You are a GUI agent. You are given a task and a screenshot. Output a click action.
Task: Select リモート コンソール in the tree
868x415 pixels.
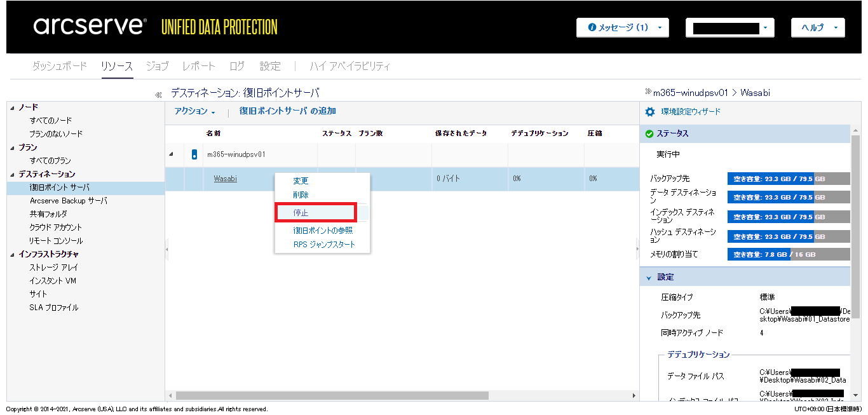56,241
